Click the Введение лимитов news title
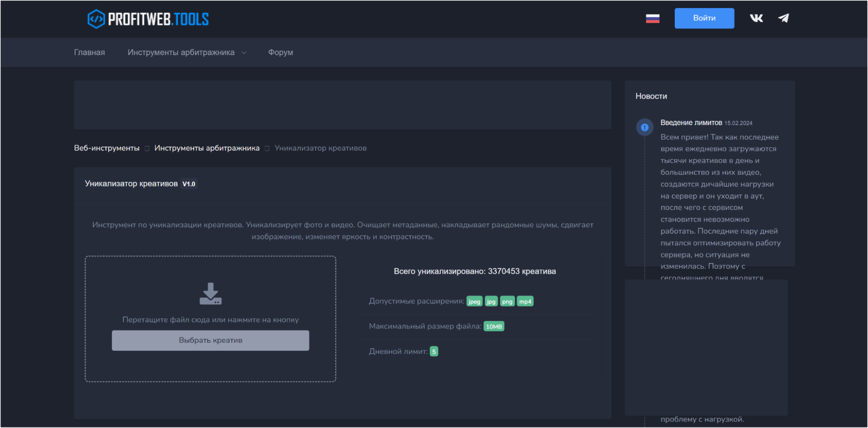This screenshot has height=428, width=868. (x=691, y=123)
